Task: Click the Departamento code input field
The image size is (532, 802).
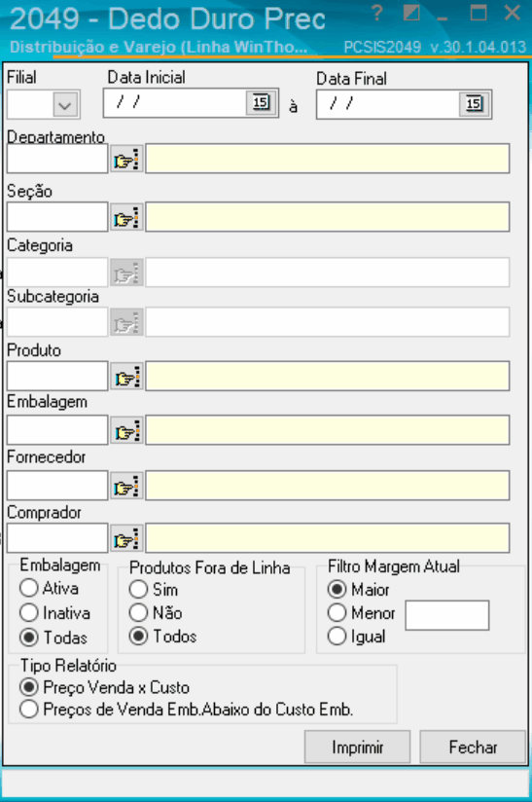Action: [x=57, y=159]
